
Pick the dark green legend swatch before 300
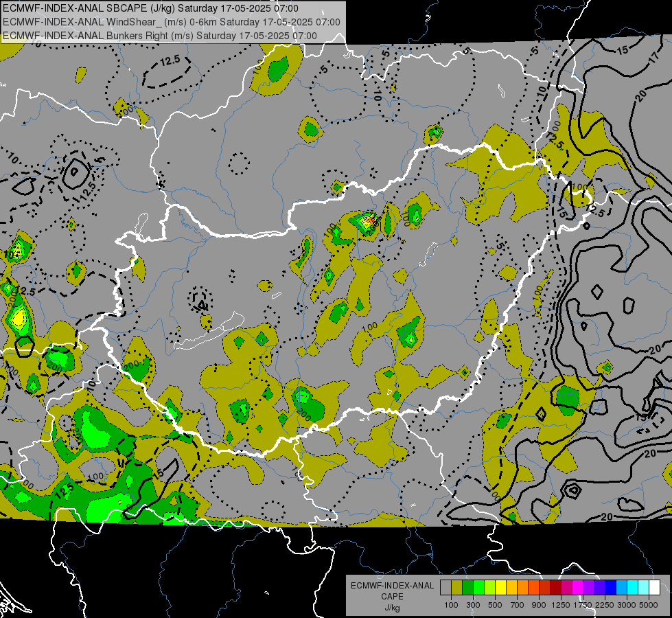(467, 588)
